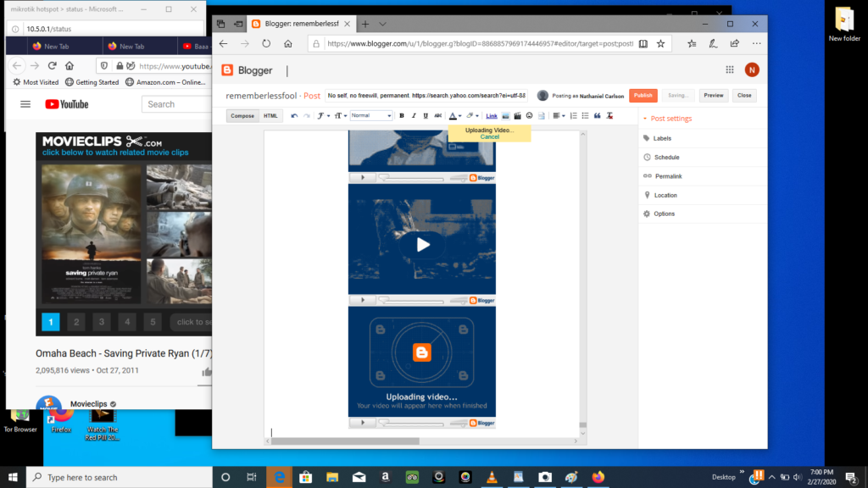Apply italic formatting in post editor
868x488 pixels.
[414, 115]
